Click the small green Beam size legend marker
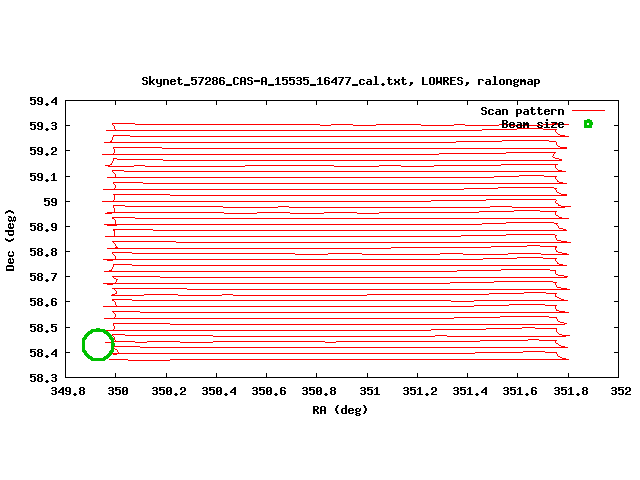Screen dimensions: 640x480 [x=588, y=124]
